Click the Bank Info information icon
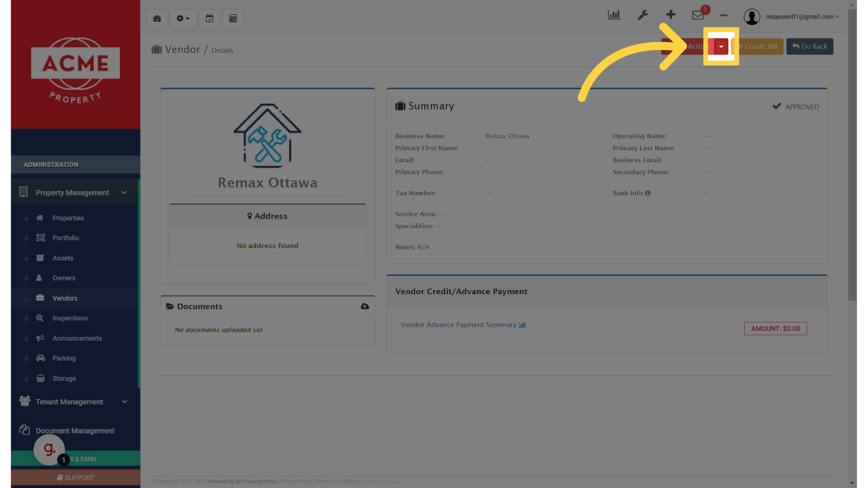868x488 pixels. [x=647, y=193]
